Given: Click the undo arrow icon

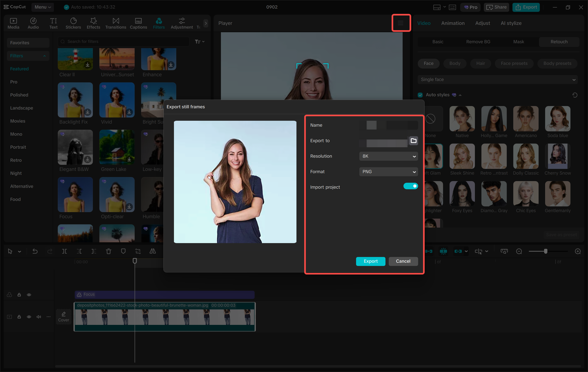Looking at the screenshot, I should tap(35, 251).
